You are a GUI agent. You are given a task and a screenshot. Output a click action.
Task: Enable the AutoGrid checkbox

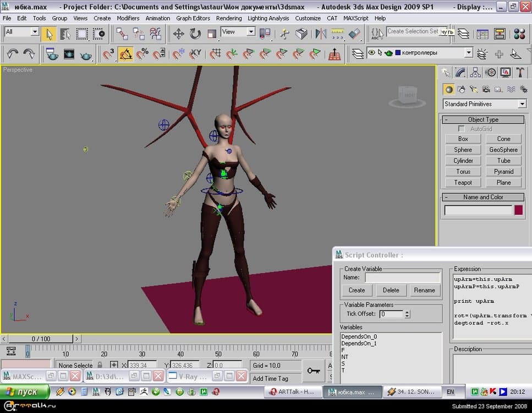coord(462,129)
